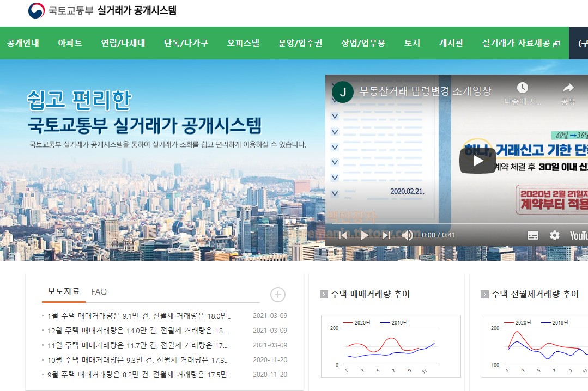
Task: Skip to next video with next button
Action: pos(386,235)
